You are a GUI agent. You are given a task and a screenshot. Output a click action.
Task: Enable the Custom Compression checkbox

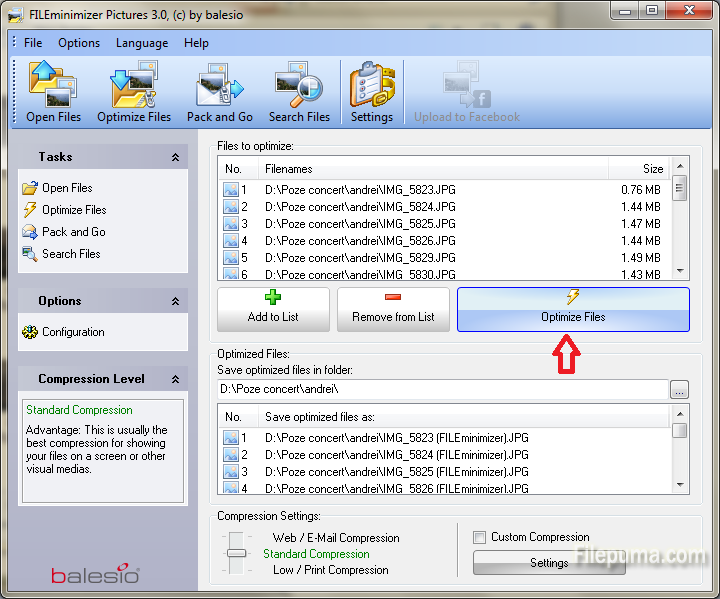480,537
